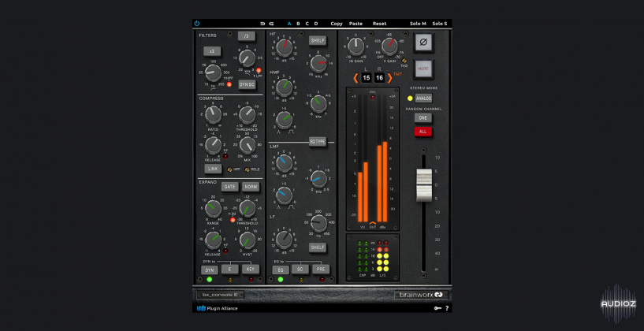Toggle the EQ TYPE button
Image resolution: width=644 pixels, height=331 pixels.
pos(318,142)
